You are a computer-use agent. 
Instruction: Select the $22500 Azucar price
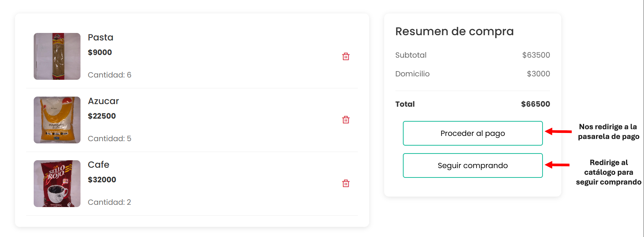click(102, 116)
